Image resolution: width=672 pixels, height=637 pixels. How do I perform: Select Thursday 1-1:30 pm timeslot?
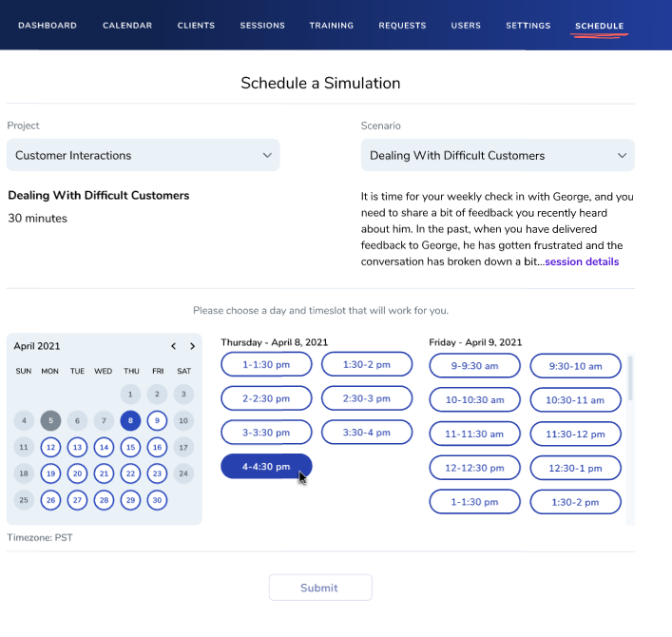click(266, 364)
